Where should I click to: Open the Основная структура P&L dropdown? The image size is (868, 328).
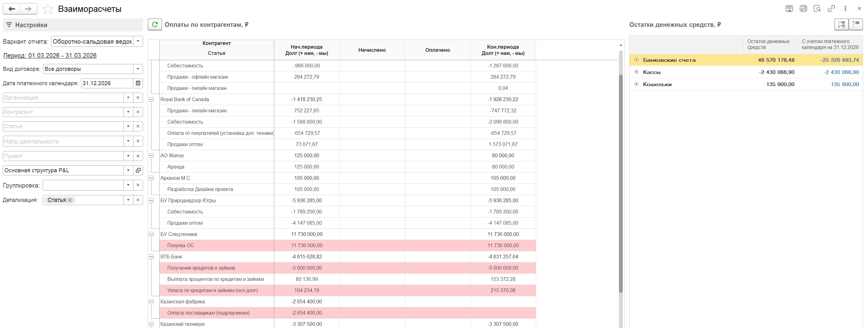pyautogui.click(x=128, y=170)
